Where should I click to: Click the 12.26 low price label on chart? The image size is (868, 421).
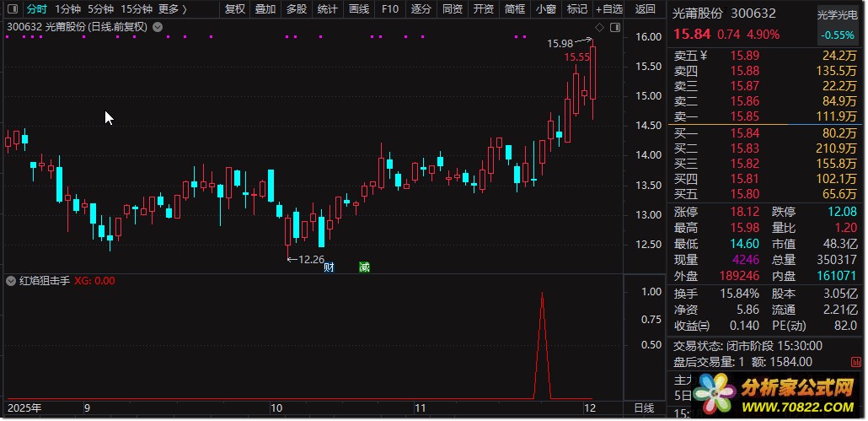(311, 259)
